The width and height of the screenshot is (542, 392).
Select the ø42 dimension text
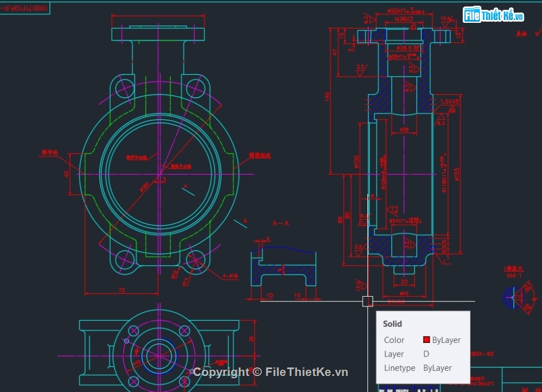pos(404,293)
